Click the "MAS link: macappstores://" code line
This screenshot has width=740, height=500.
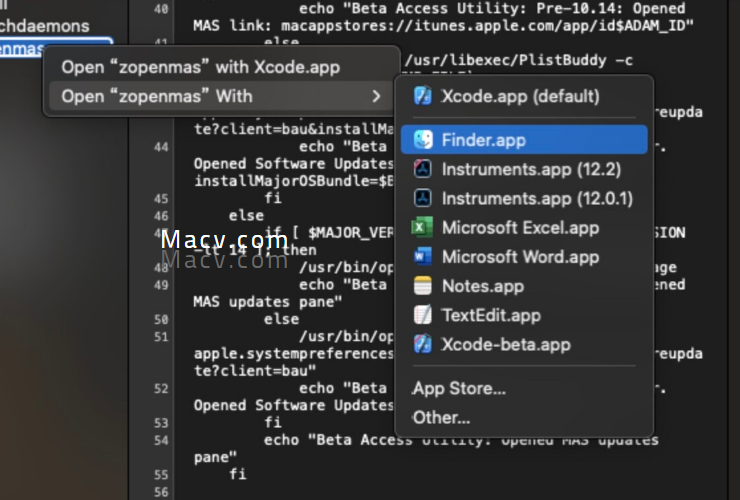(x=443, y=25)
